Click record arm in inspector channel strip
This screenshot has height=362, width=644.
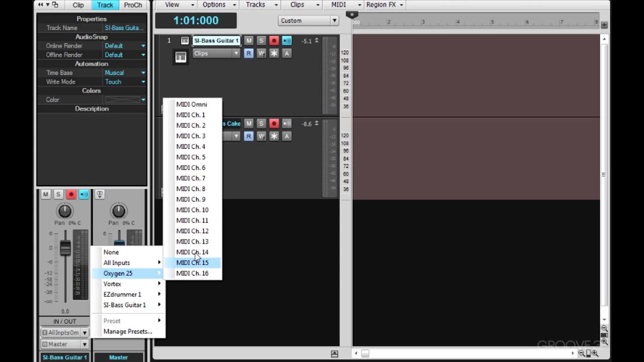coord(71,195)
